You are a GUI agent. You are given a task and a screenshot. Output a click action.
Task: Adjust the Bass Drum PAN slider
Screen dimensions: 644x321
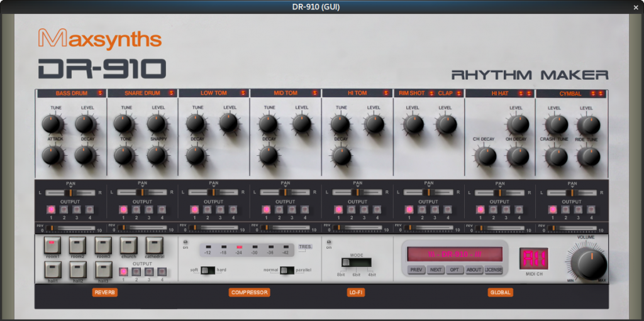click(x=70, y=192)
